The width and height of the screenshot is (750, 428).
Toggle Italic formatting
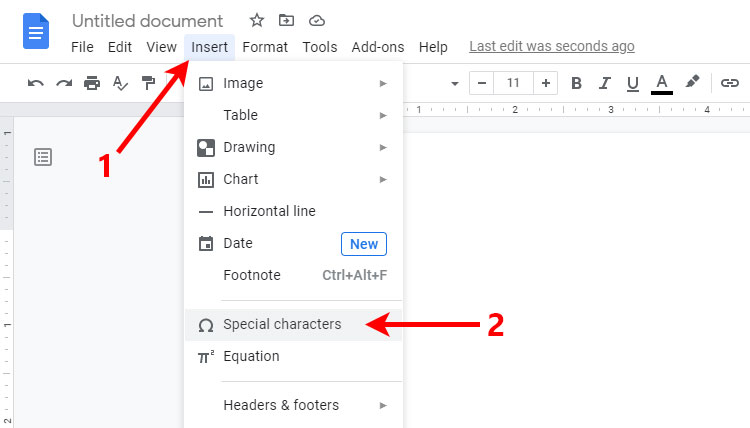(605, 83)
